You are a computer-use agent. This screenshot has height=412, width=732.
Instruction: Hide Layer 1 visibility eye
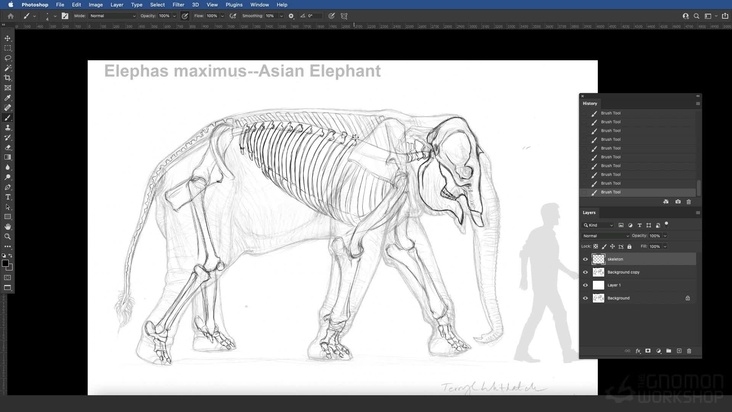click(x=585, y=285)
